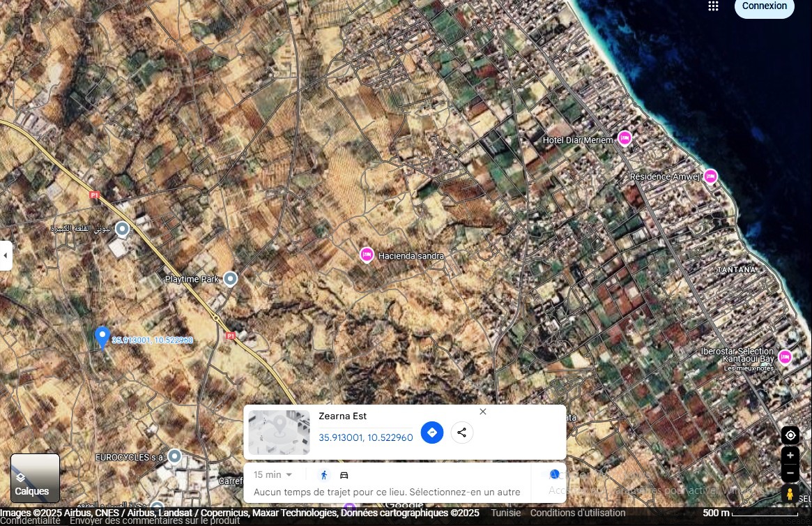The width and height of the screenshot is (812, 526).
Task: Open the Hacienda sandra hotel marker
Action: [x=367, y=255]
